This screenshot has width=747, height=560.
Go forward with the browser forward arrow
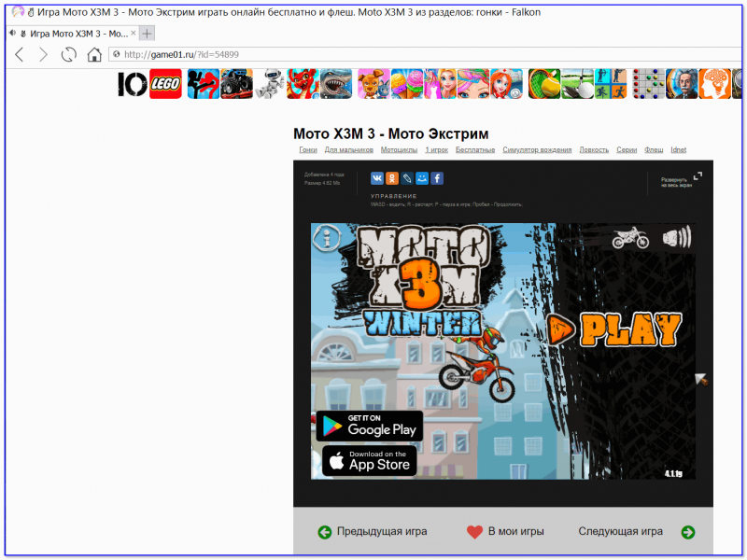click(x=43, y=55)
